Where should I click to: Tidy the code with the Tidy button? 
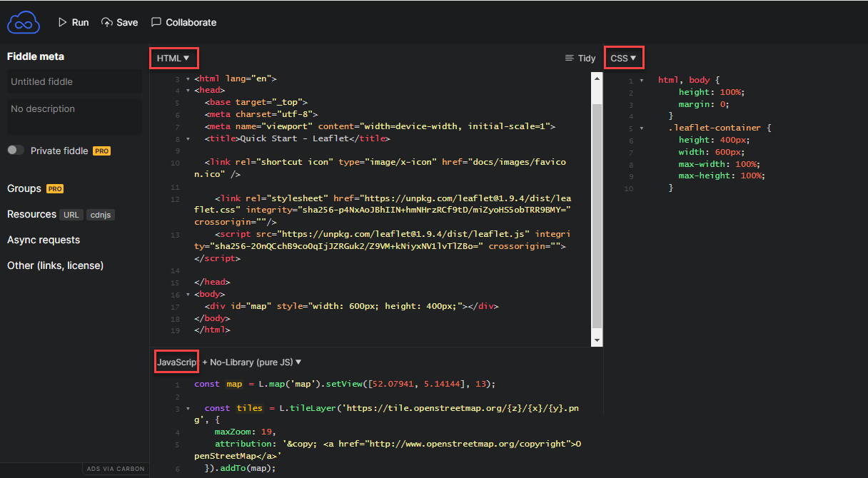pyautogui.click(x=580, y=59)
